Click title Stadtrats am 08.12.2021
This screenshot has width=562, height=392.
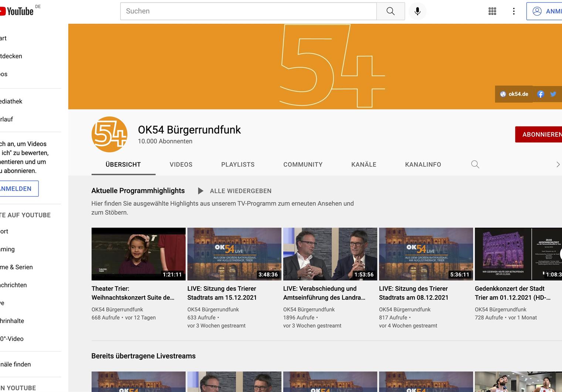(414, 293)
